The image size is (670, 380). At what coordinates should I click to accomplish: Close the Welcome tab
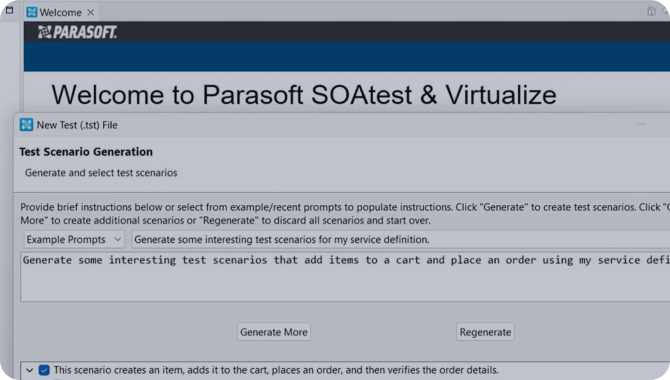point(91,12)
